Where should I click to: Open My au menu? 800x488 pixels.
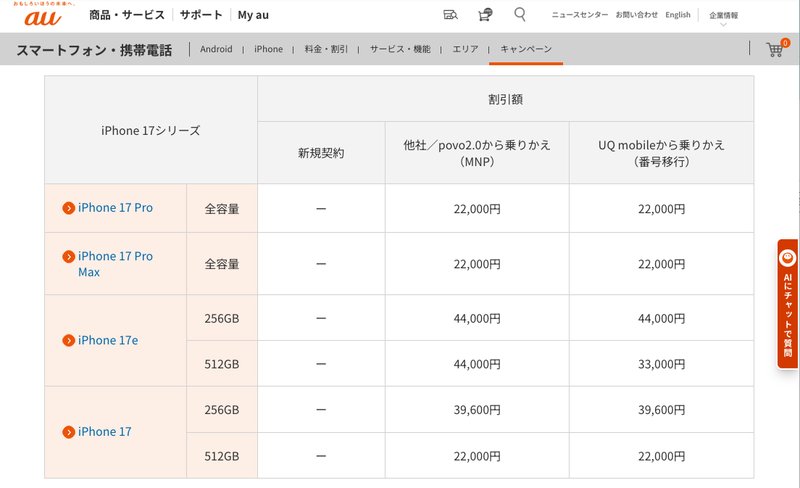point(253,15)
